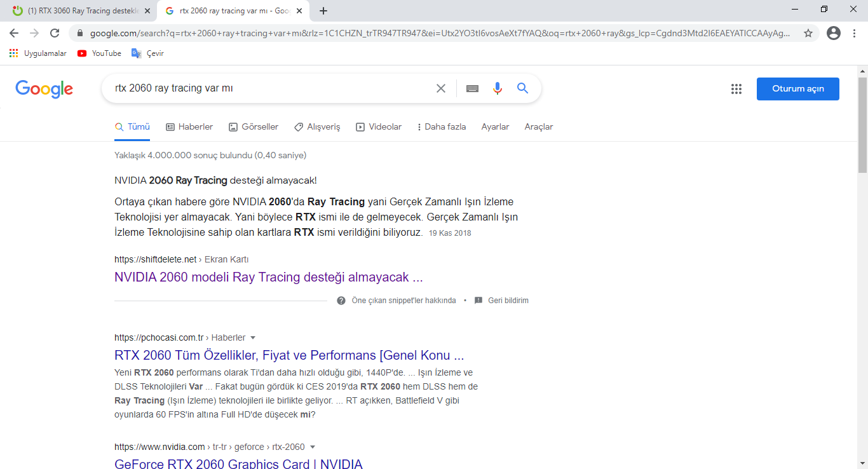Clear the search query with X

click(x=440, y=88)
